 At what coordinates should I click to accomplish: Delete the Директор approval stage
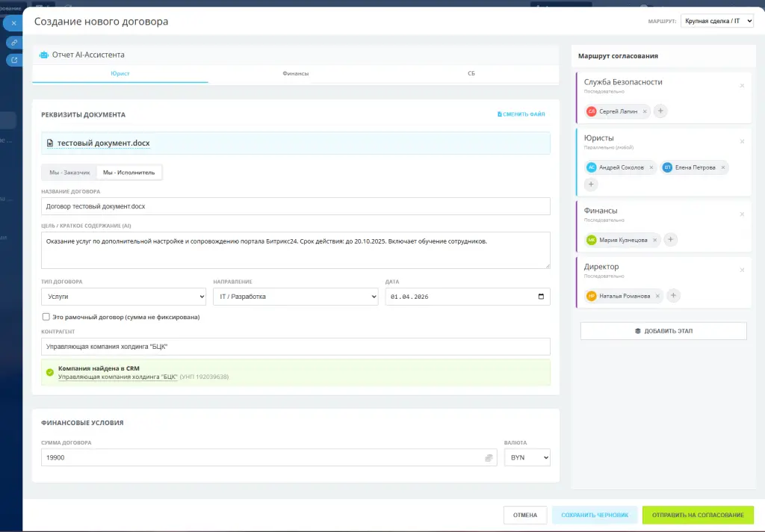pyautogui.click(x=742, y=270)
